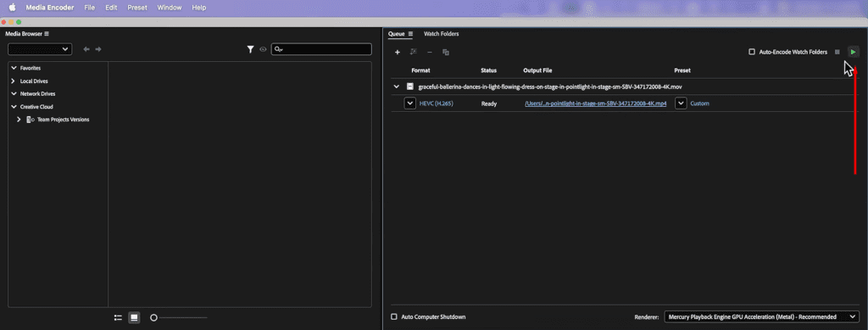
Task: Stop the queue with the square button
Action: (x=837, y=52)
